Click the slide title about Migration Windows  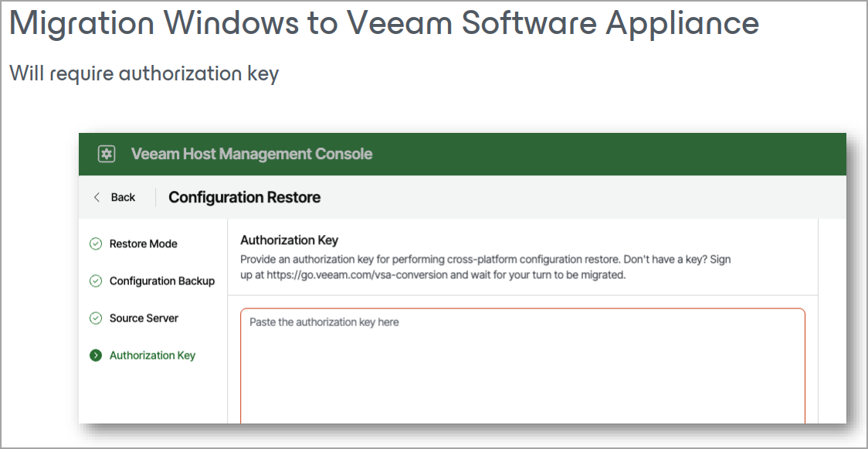coord(384,24)
